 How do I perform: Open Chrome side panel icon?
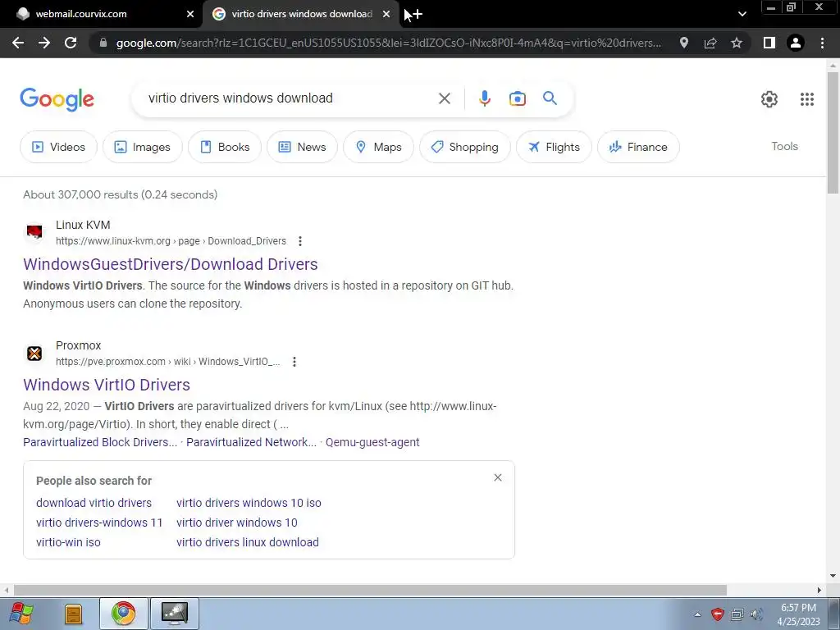[x=769, y=43]
